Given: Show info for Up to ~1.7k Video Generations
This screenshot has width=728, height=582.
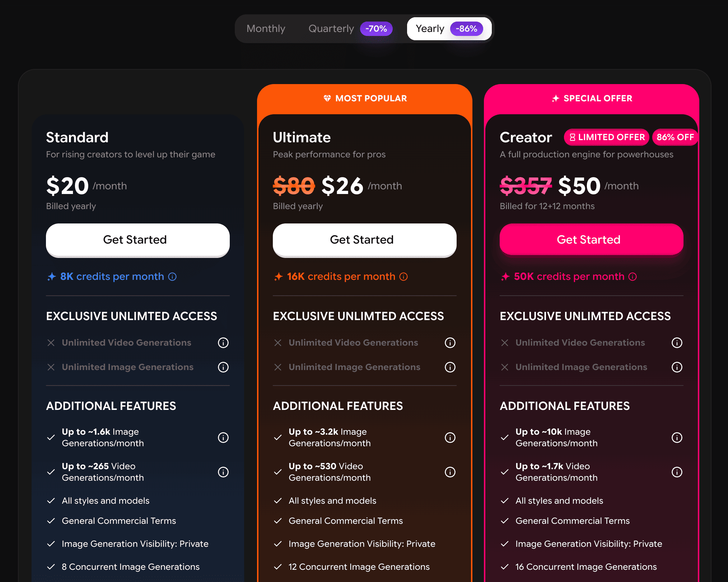Looking at the screenshot, I should tap(677, 472).
